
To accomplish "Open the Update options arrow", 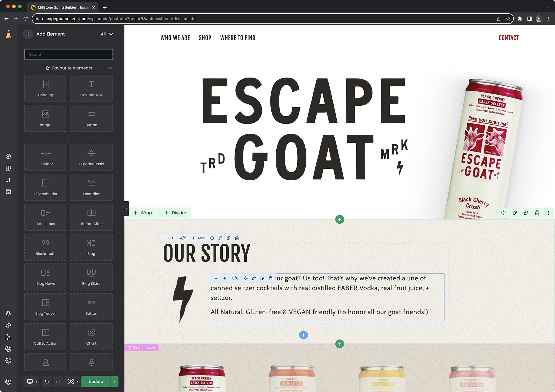I will [x=115, y=382].
